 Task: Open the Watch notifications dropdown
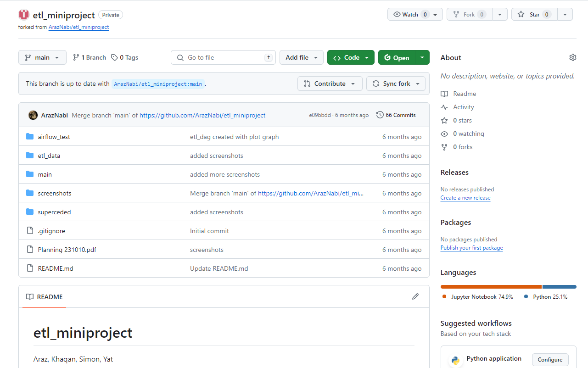coord(415,14)
